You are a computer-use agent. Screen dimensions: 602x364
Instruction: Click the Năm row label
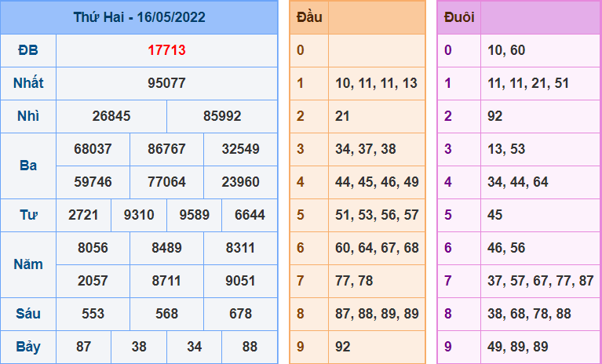click(x=28, y=264)
